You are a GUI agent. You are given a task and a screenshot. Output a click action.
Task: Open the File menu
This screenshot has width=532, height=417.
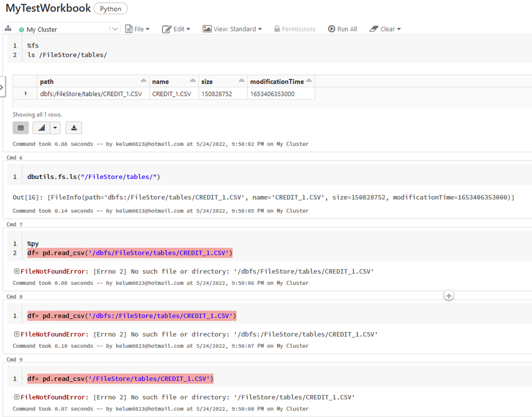click(137, 29)
